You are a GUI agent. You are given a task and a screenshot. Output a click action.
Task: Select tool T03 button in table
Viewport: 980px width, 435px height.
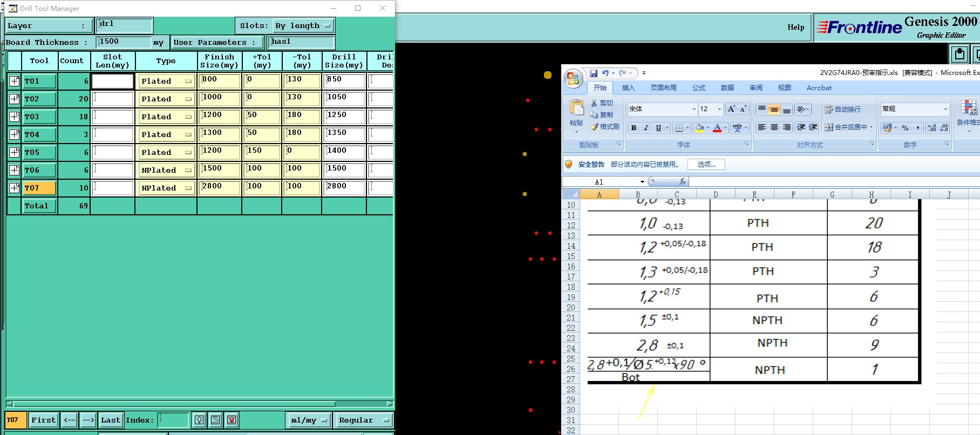(x=39, y=117)
